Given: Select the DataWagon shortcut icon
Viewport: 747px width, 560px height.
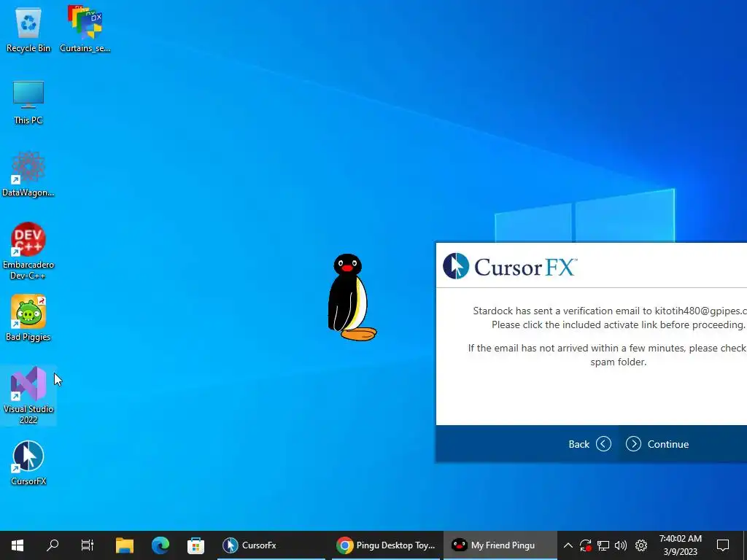Looking at the screenshot, I should click(x=28, y=174).
